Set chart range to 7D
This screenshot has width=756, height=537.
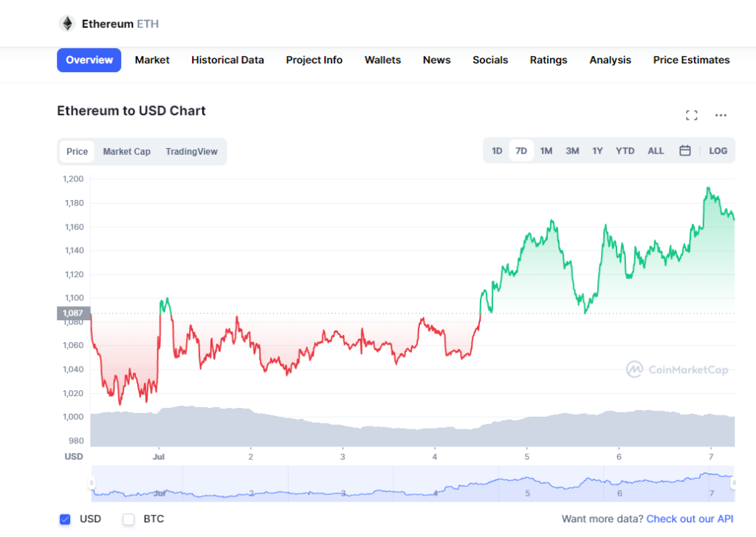(x=521, y=150)
